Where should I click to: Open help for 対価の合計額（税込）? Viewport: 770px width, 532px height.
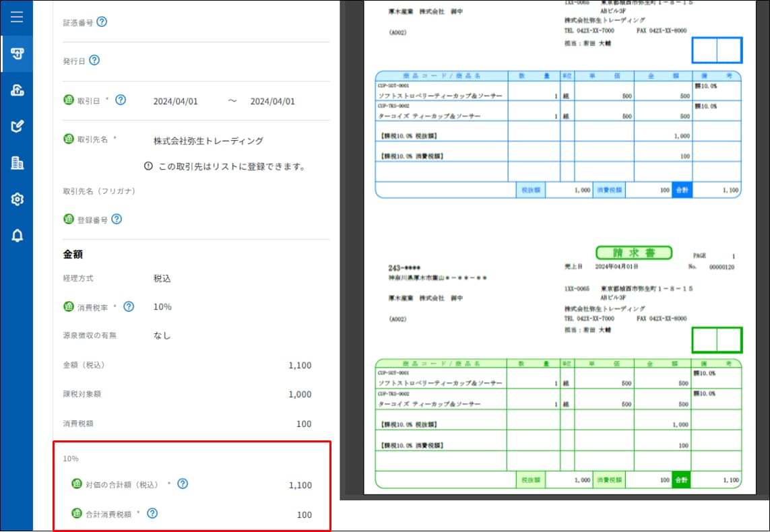coord(182,484)
